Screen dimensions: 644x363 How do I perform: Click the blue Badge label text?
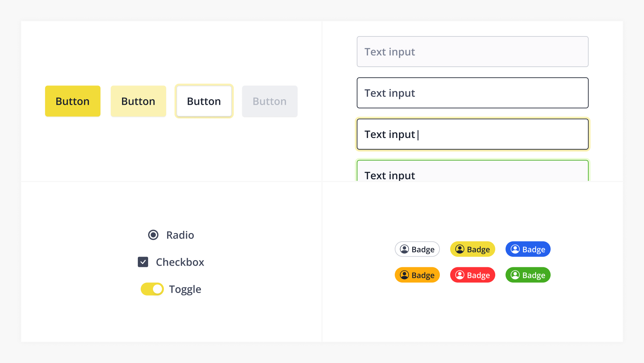[534, 250]
